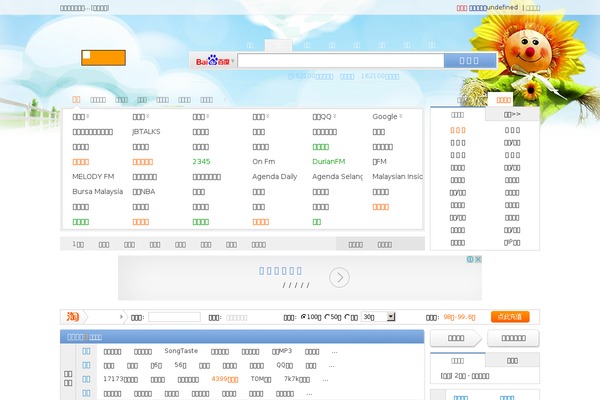Click the ellipsis after the SongTaste row

click(x=334, y=352)
